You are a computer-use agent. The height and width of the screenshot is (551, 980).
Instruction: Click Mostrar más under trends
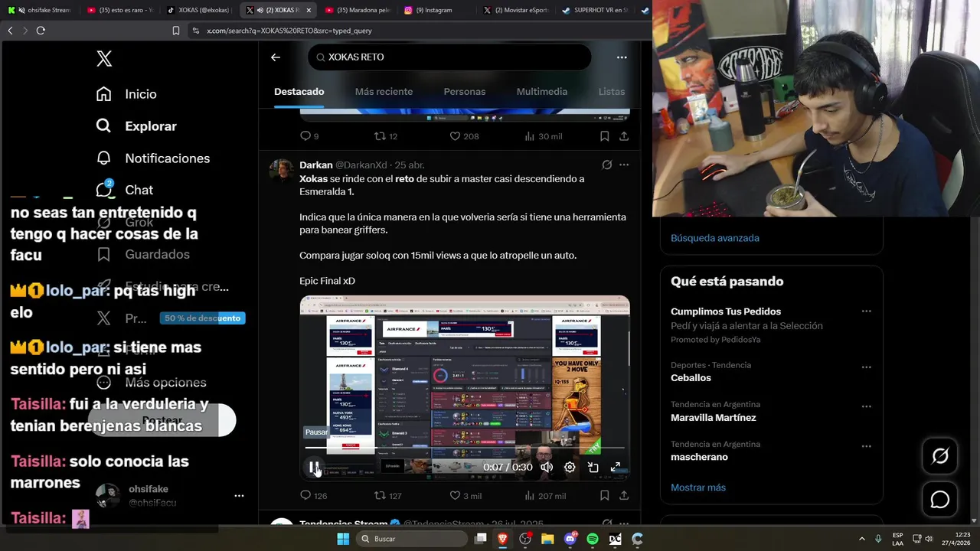coord(698,487)
